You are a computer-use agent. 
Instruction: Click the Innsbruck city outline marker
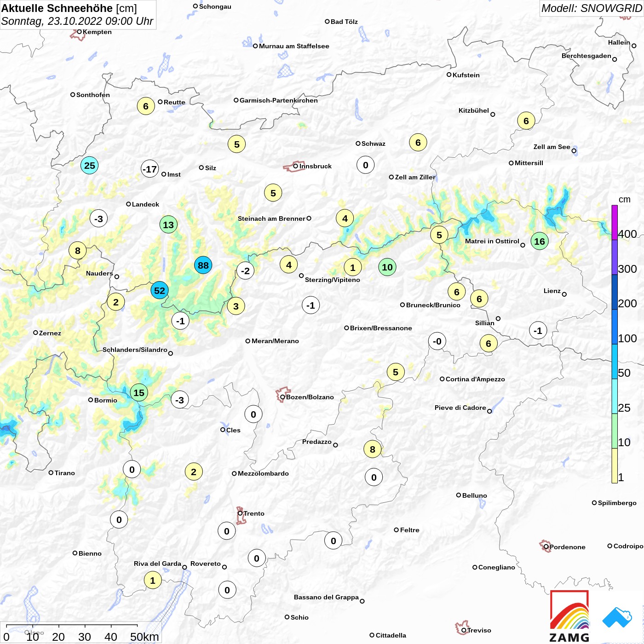(293, 167)
